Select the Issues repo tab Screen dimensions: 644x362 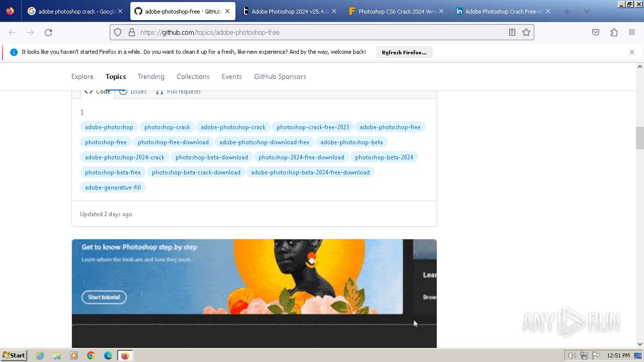(133, 92)
